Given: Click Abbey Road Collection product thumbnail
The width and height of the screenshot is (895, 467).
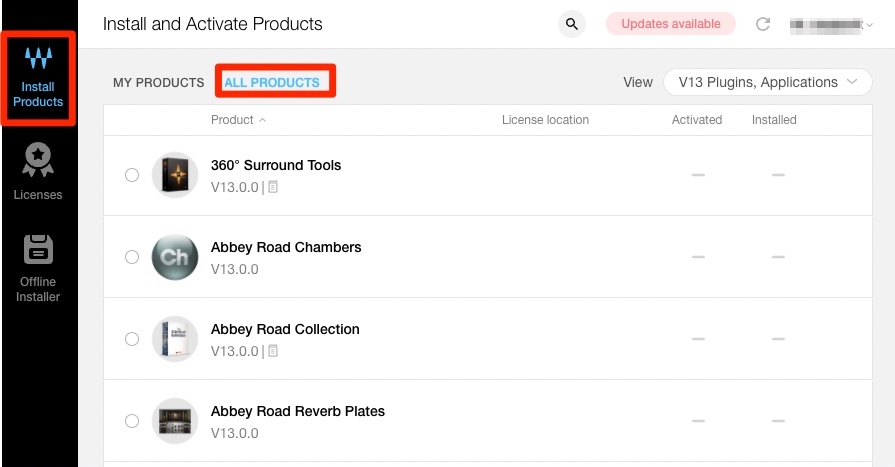Looking at the screenshot, I should click(x=175, y=339).
